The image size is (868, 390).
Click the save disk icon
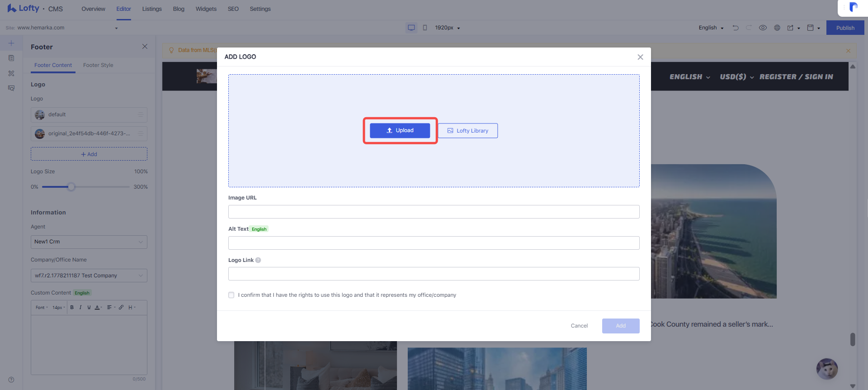pyautogui.click(x=811, y=28)
